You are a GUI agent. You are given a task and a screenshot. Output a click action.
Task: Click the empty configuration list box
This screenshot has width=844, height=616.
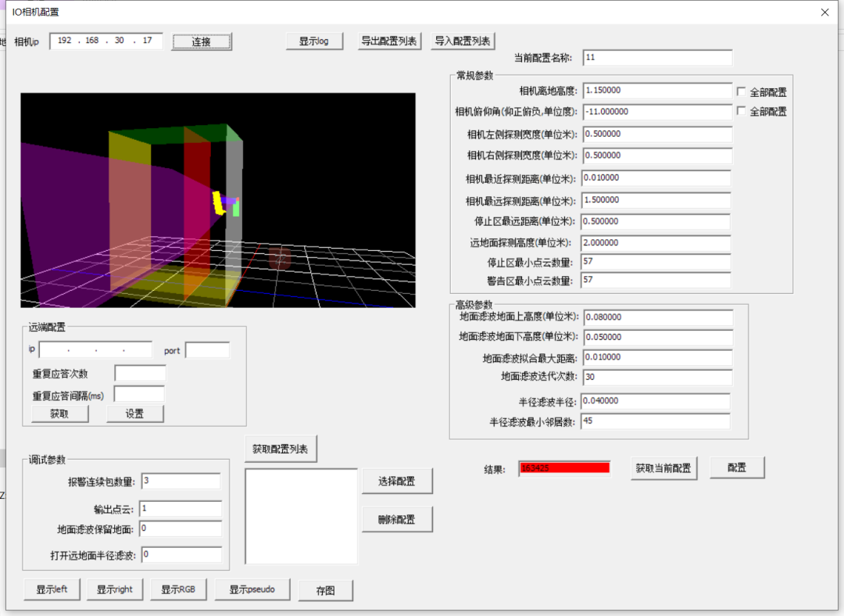pyautogui.click(x=301, y=517)
